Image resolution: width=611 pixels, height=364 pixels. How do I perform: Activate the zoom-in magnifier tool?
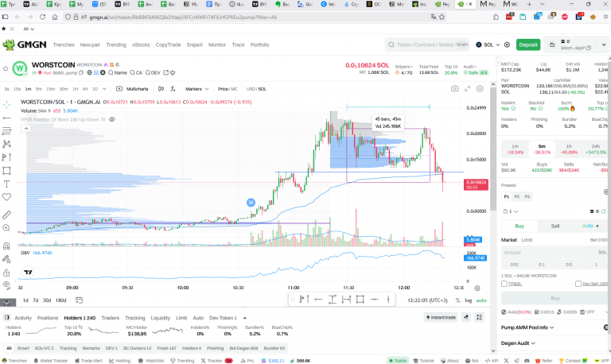pyautogui.click(x=6, y=228)
